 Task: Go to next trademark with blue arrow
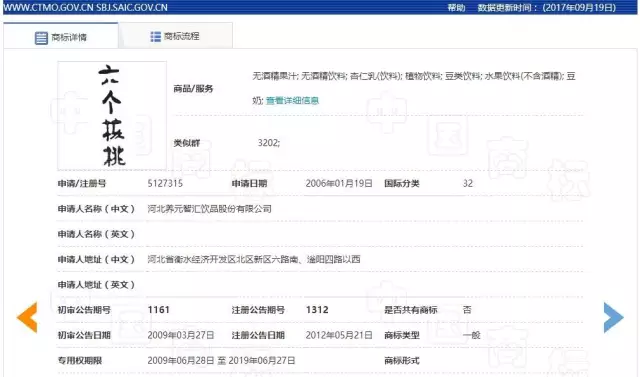click(x=613, y=317)
